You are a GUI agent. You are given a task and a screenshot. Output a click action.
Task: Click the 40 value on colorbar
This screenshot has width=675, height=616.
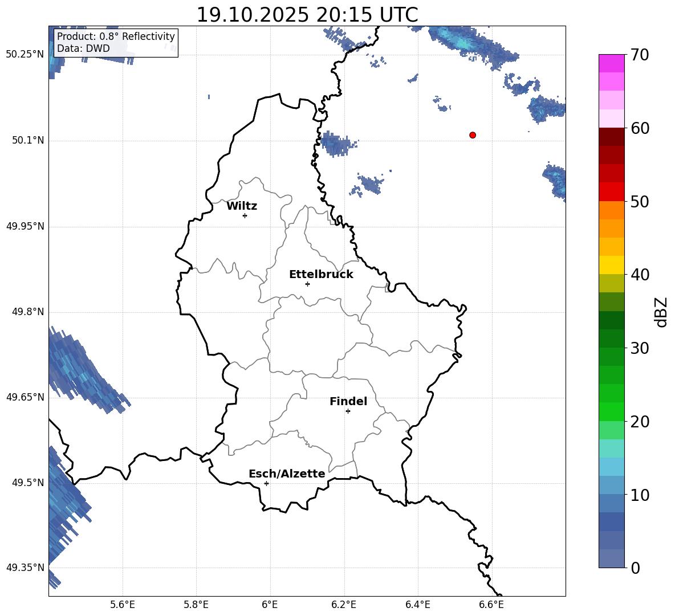coord(639,275)
